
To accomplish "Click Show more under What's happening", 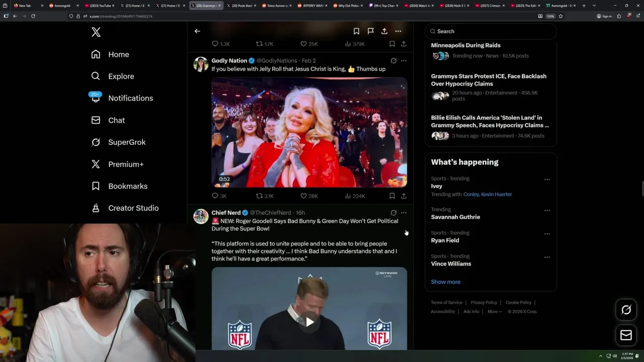I will [445, 282].
